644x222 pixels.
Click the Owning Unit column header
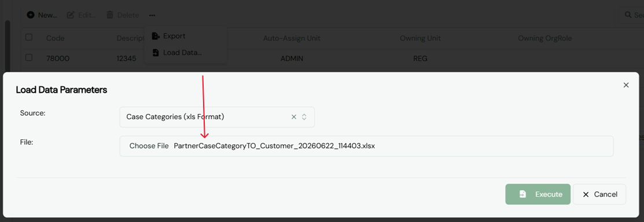pos(420,38)
